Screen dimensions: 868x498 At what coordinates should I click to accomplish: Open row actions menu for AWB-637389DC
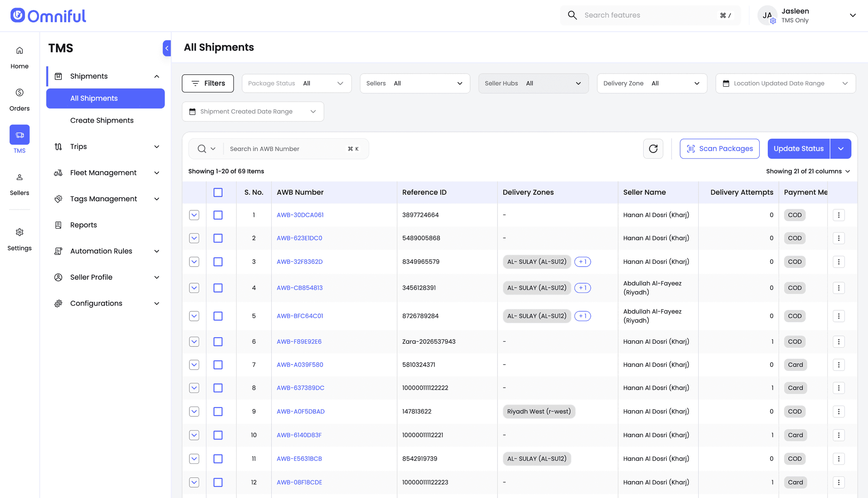click(839, 388)
